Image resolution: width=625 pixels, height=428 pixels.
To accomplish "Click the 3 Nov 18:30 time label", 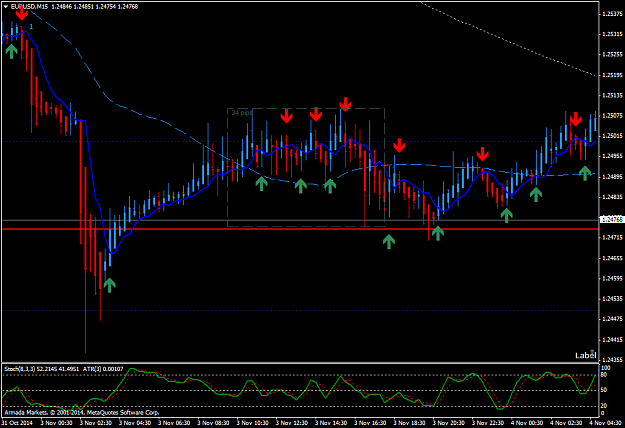I will click(x=409, y=423).
